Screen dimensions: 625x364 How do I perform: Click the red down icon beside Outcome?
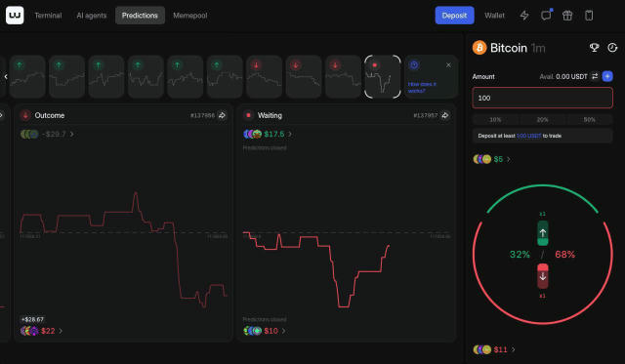point(25,115)
